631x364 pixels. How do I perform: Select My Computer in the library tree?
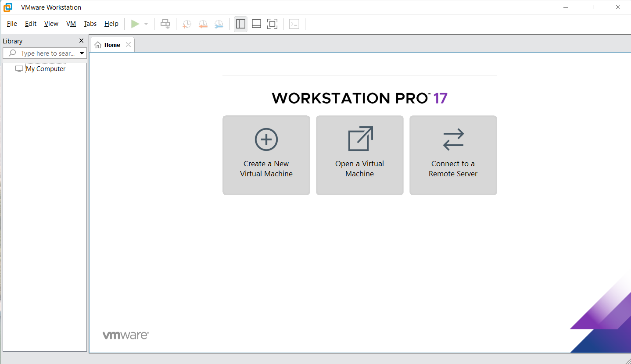point(46,69)
